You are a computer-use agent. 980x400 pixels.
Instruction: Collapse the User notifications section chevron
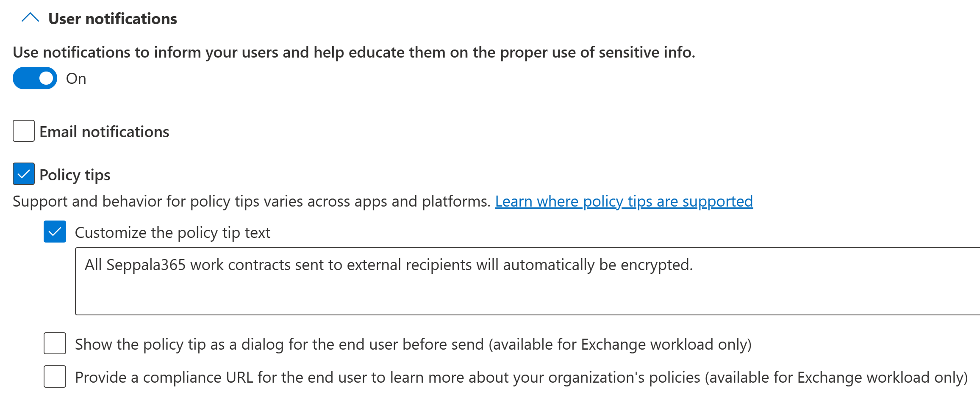[x=30, y=18]
